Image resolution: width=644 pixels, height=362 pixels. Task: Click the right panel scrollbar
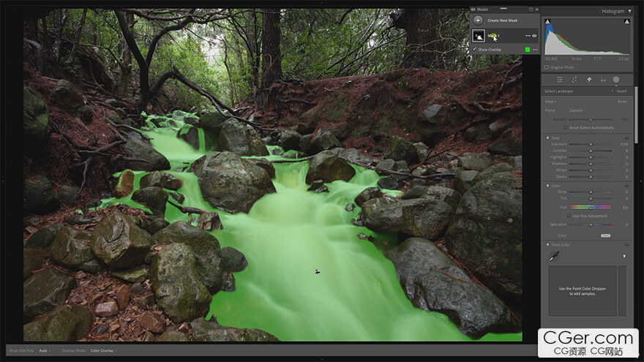pos(636,115)
